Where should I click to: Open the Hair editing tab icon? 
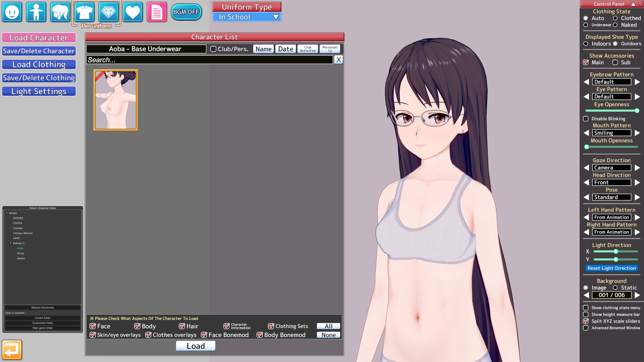tap(60, 12)
